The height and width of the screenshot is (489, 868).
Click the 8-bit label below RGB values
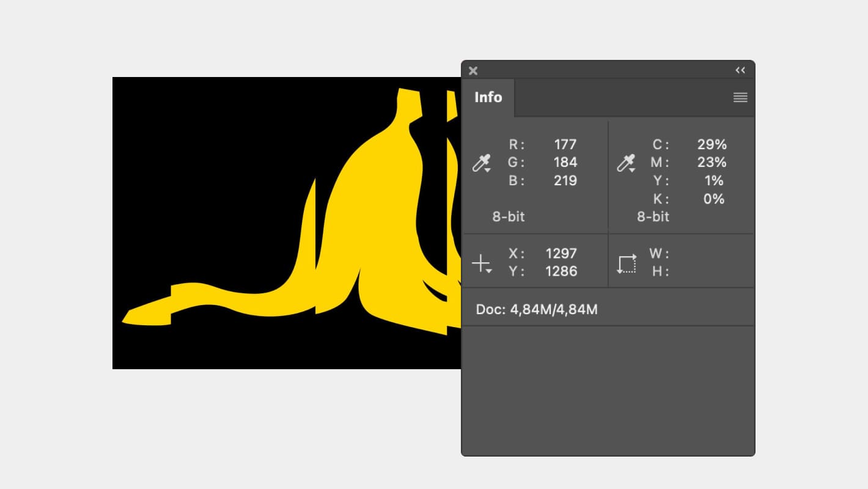tap(509, 216)
